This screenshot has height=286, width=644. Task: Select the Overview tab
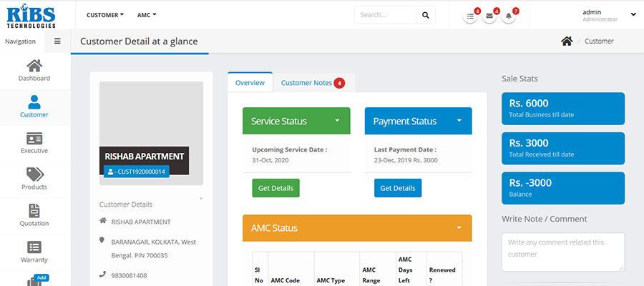[250, 83]
